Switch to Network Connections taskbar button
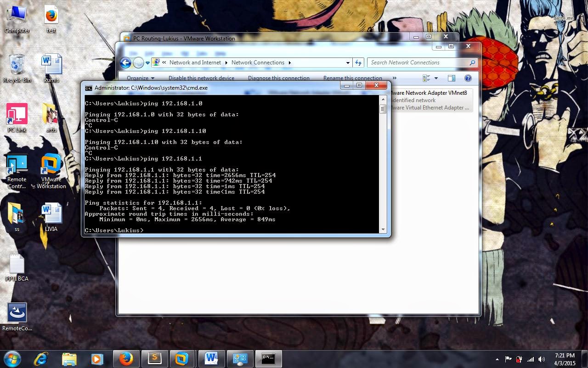This screenshot has width=588, height=368. coord(240,359)
